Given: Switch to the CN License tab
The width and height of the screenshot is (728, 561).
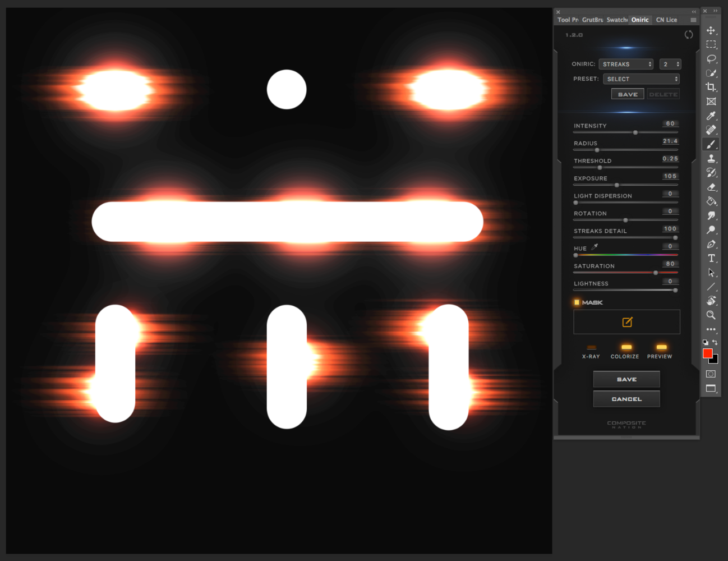Looking at the screenshot, I should point(666,20).
